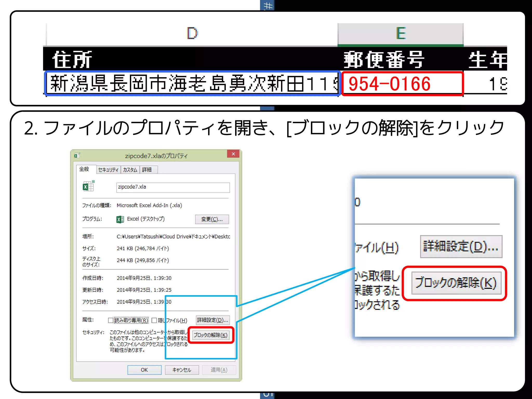Click ブロックの解除(K) in the properties dialog

[x=210, y=335]
